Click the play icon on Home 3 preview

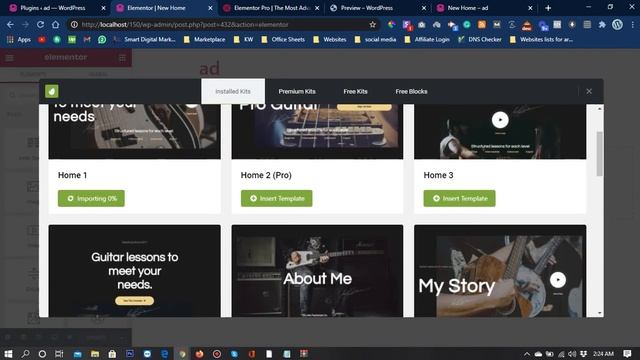click(500, 120)
